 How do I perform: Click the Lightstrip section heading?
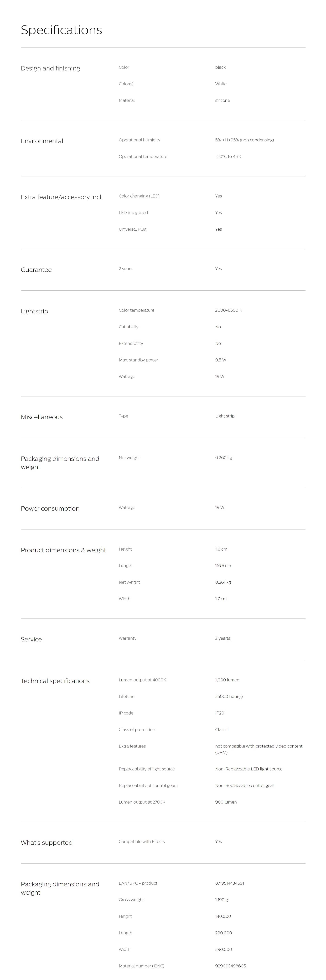tap(34, 311)
